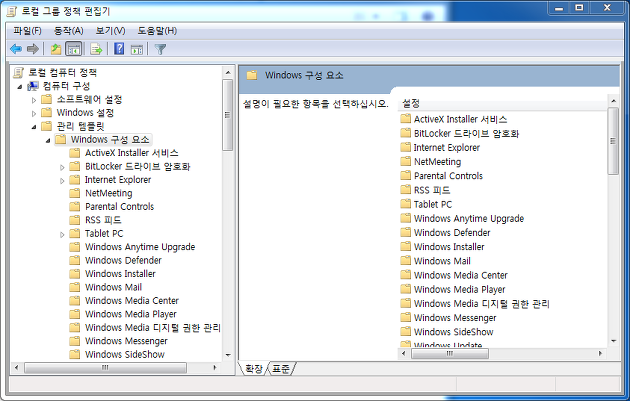630x401 pixels.
Task: Click the scroll icon in the title bar
Action: [x=12, y=11]
